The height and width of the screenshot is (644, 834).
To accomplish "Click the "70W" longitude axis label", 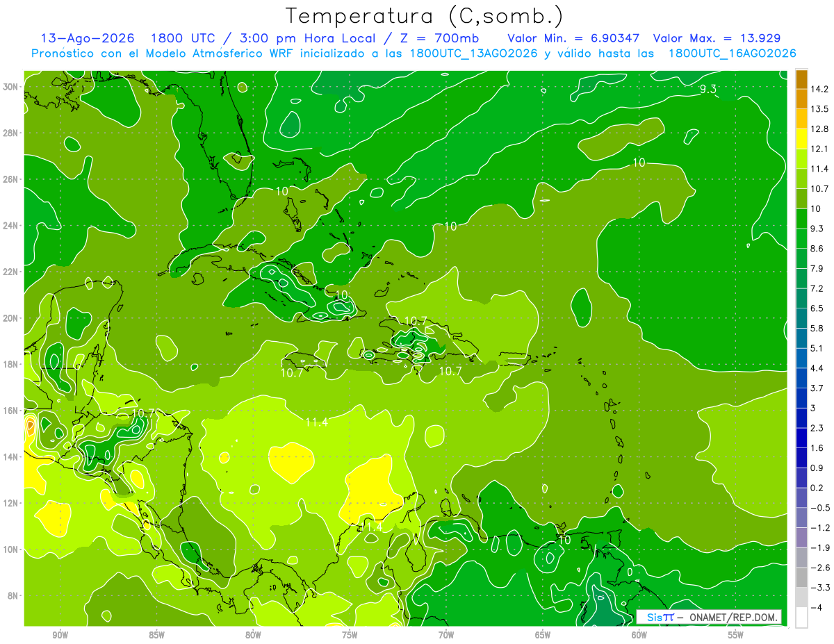I will pyautogui.click(x=446, y=635).
